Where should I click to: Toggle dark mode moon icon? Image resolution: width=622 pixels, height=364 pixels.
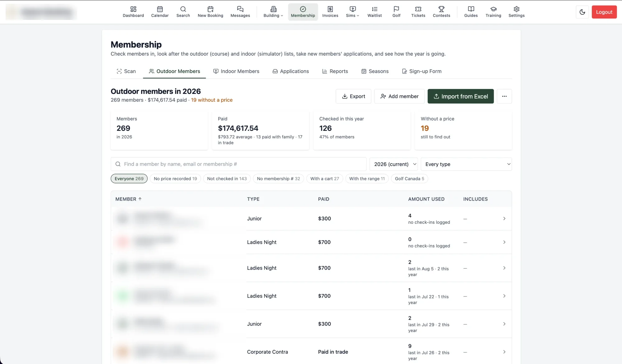coord(582,12)
